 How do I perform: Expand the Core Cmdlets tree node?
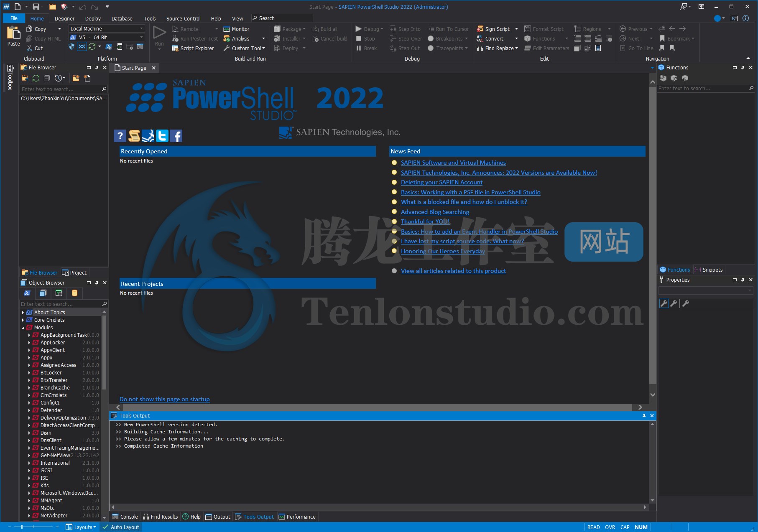tap(23, 320)
